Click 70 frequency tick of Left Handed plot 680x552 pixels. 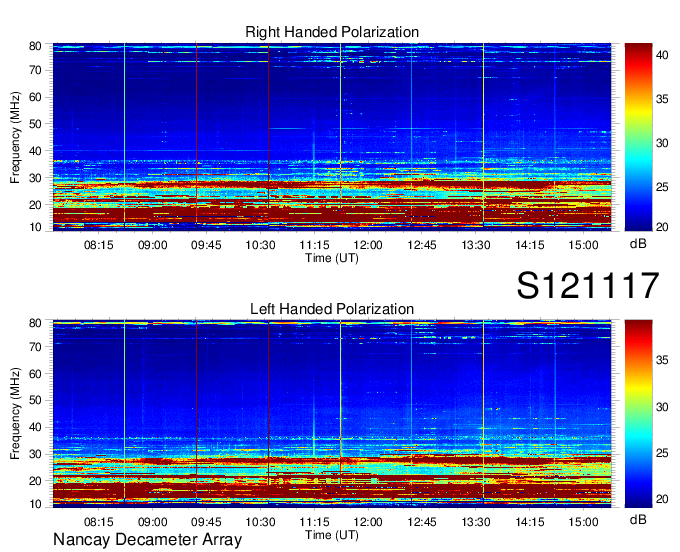[35, 347]
